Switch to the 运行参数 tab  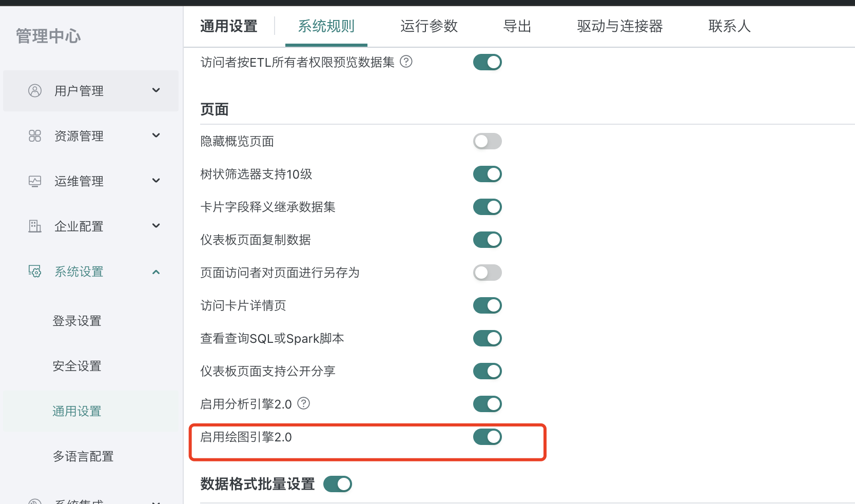[429, 26]
